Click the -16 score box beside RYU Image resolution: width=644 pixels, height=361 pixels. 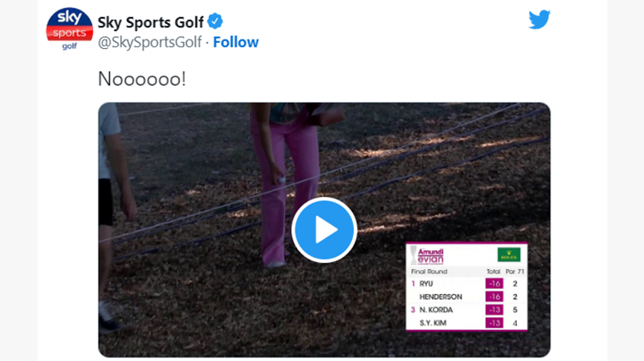(x=494, y=284)
